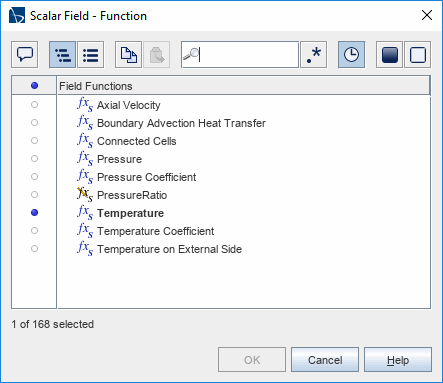Toggle the recent history clock icon

(x=352, y=55)
